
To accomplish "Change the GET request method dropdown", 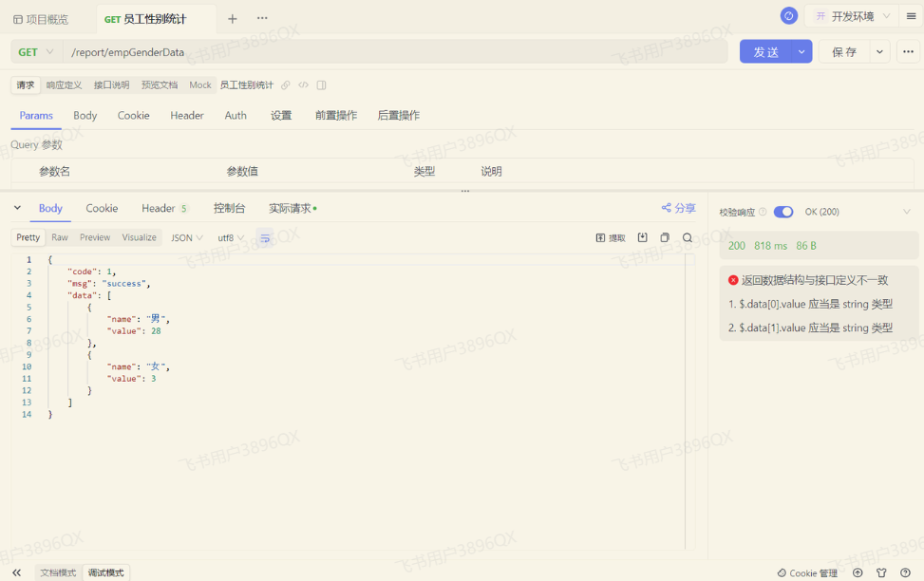I will tap(35, 52).
